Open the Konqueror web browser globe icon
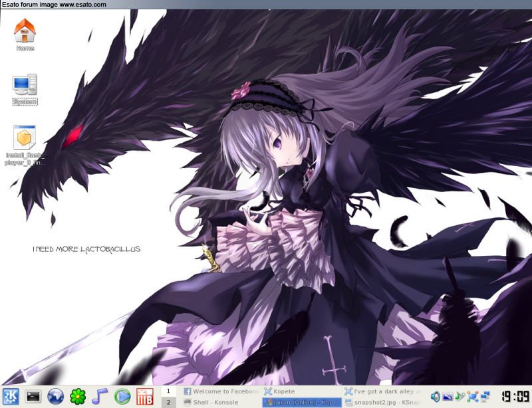Screen dimensions: 532x408 pyautogui.click(x=56, y=397)
